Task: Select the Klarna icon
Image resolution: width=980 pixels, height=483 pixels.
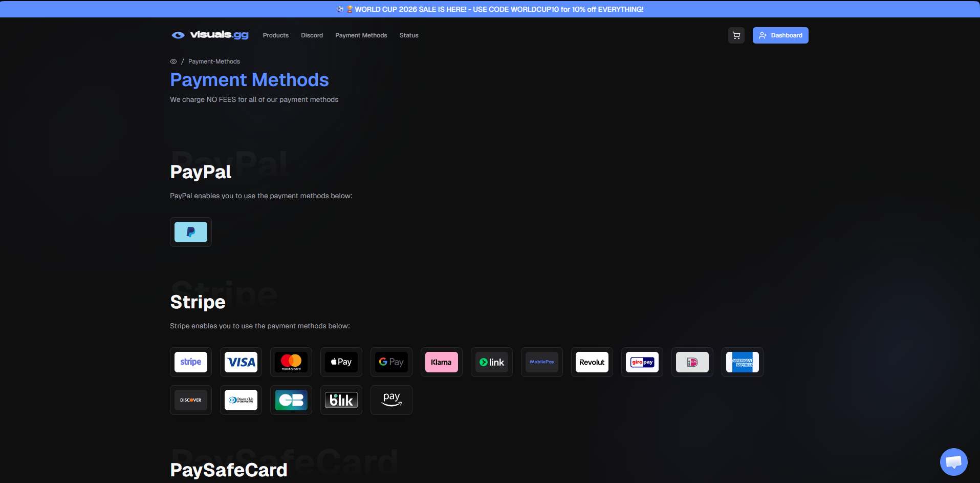Action: pyautogui.click(x=442, y=362)
